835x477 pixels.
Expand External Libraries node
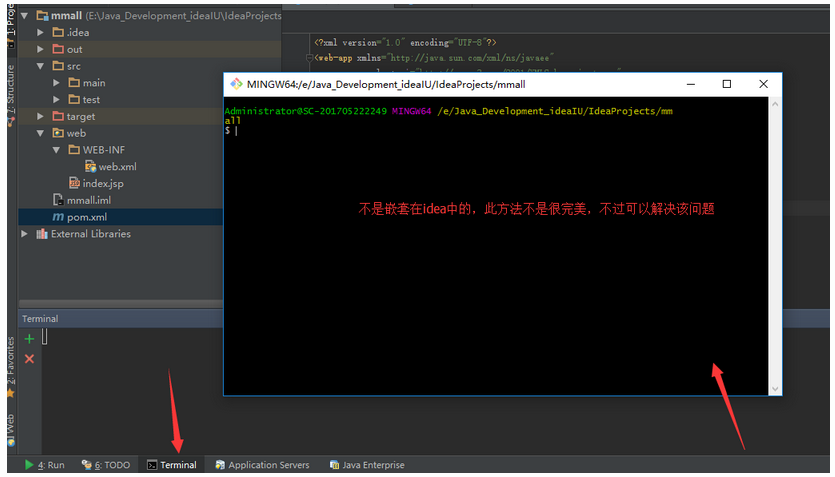(x=25, y=234)
